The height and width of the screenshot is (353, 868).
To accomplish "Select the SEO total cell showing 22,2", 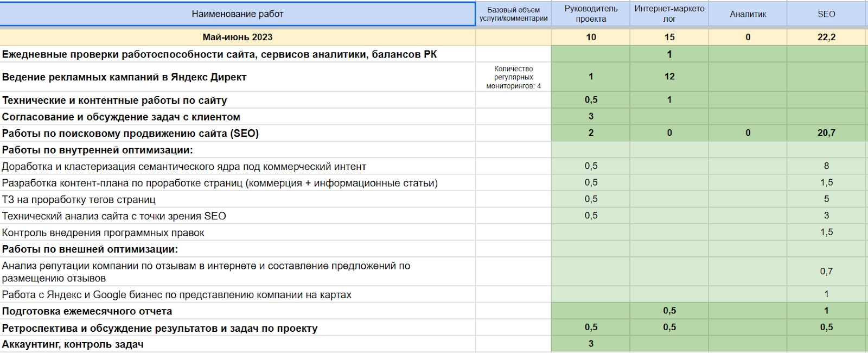I will click(826, 37).
